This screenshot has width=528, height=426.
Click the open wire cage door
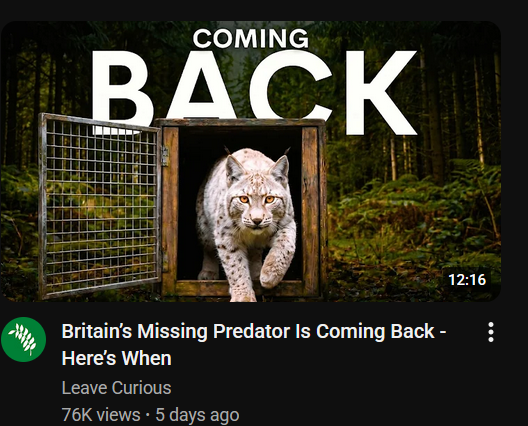click(100, 206)
